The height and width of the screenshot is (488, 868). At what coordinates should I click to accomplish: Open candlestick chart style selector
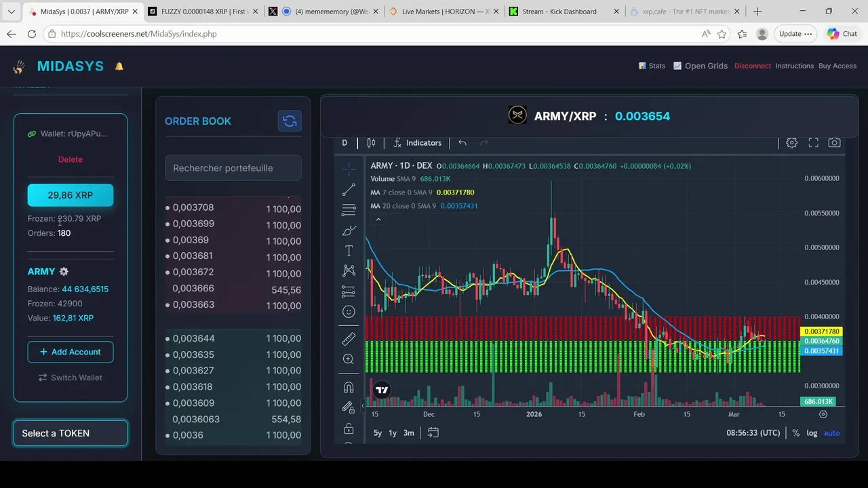(x=371, y=143)
